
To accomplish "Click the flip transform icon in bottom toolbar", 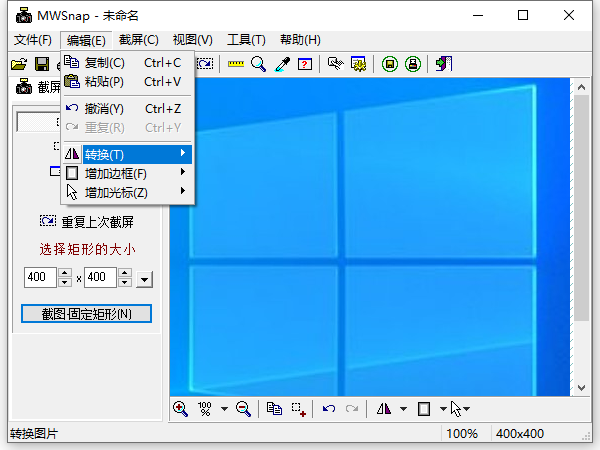I will click(384, 409).
